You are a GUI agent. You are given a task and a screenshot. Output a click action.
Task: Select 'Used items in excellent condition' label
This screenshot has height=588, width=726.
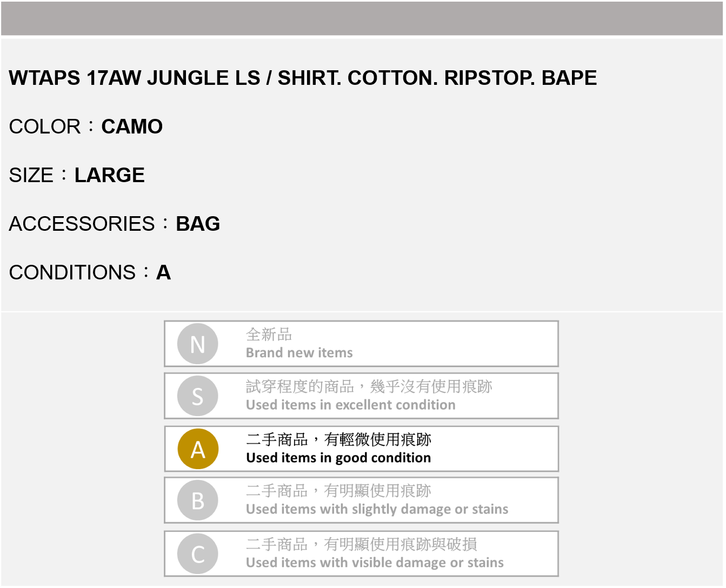coord(350,405)
